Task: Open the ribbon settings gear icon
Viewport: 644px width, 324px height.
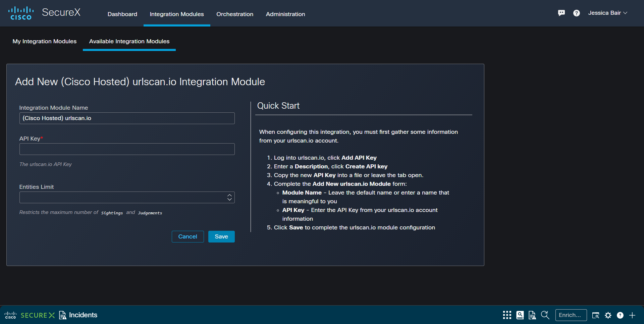Action: tap(608, 315)
